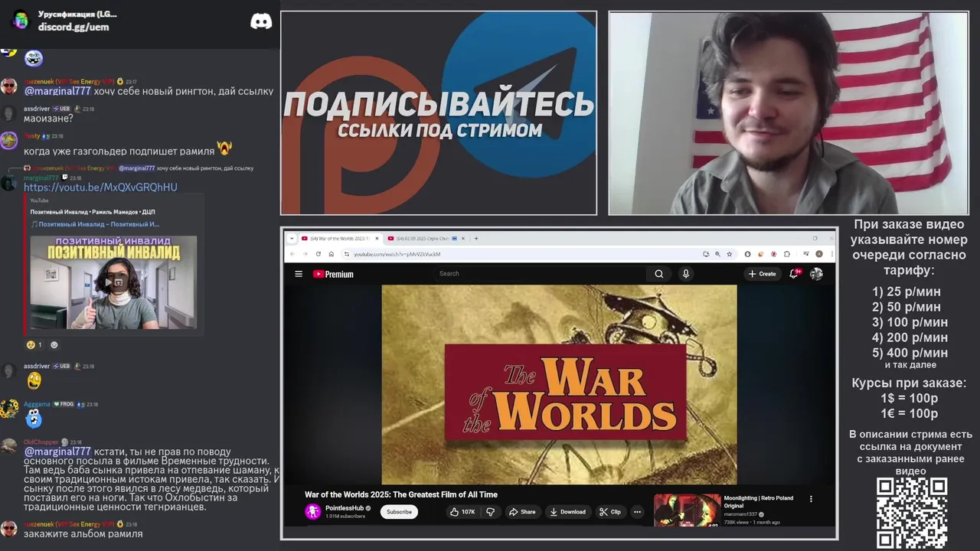Image resolution: width=980 pixels, height=551 pixels.
Task: Go back in the browser
Action: pos(292,254)
